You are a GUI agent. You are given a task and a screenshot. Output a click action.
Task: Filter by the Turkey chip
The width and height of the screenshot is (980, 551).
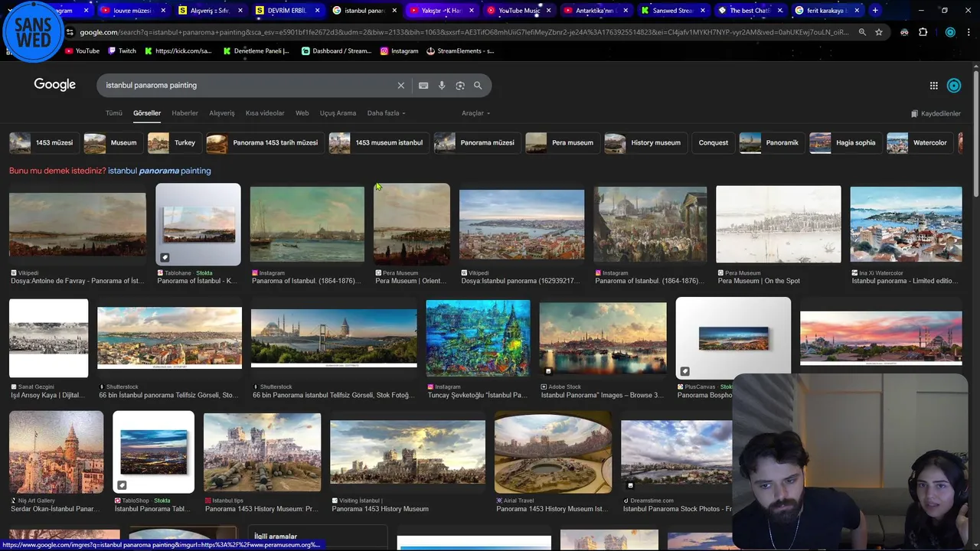coord(173,142)
